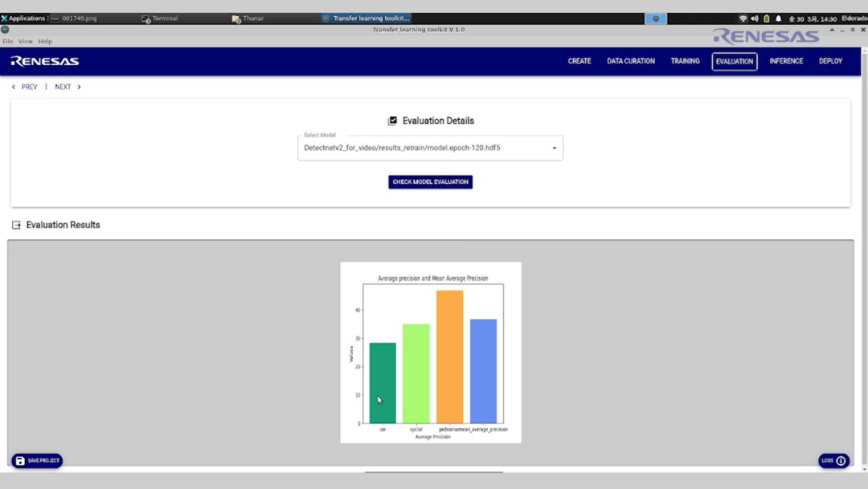Open the Applications menu in the taskbar

pyautogui.click(x=24, y=18)
